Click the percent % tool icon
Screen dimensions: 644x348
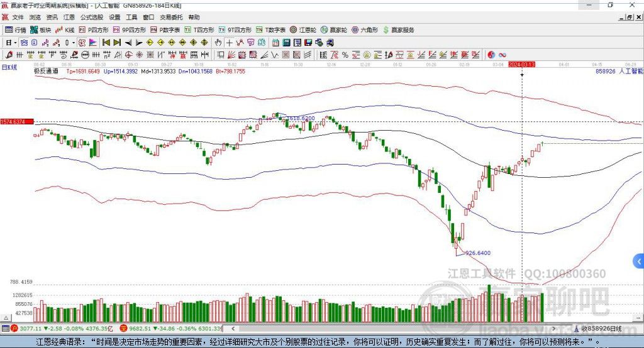pyautogui.click(x=345, y=55)
